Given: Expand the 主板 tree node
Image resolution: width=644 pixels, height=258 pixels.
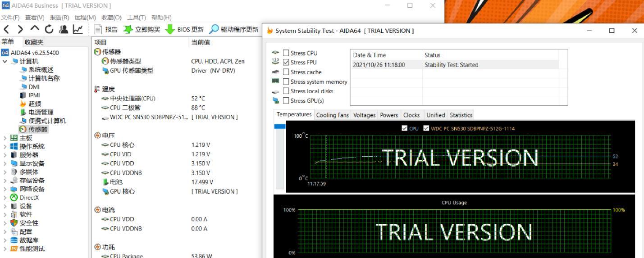Looking at the screenshot, I should pos(5,138).
